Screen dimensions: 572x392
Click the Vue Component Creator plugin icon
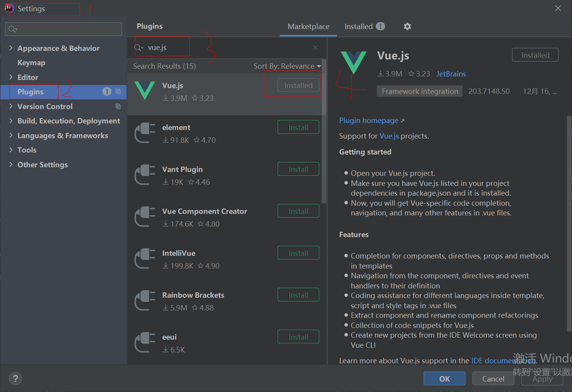pos(145,216)
